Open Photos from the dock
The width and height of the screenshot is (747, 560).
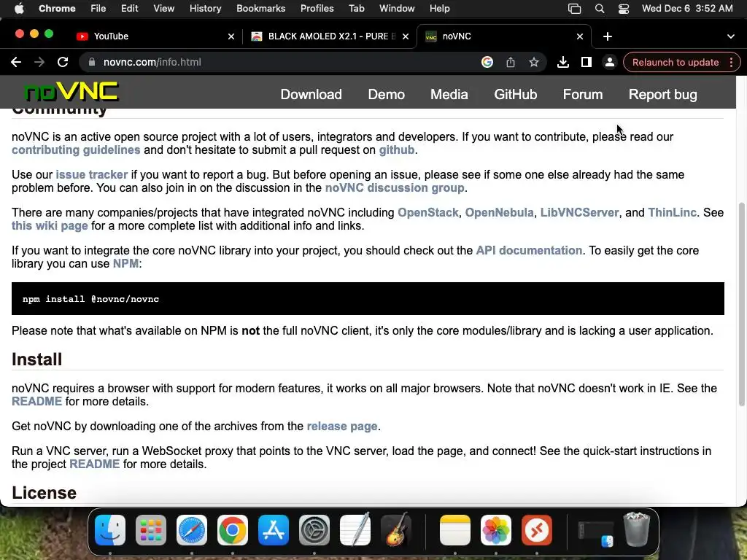click(496, 530)
